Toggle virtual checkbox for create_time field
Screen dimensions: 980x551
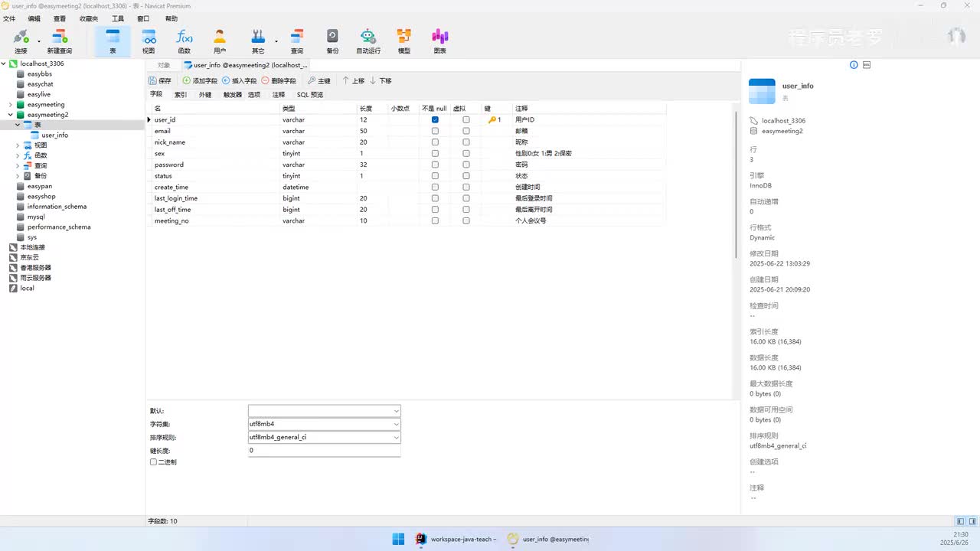coord(466,187)
